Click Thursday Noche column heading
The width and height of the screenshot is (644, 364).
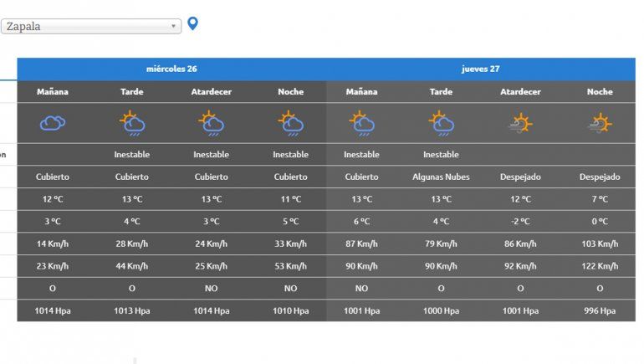click(x=600, y=92)
